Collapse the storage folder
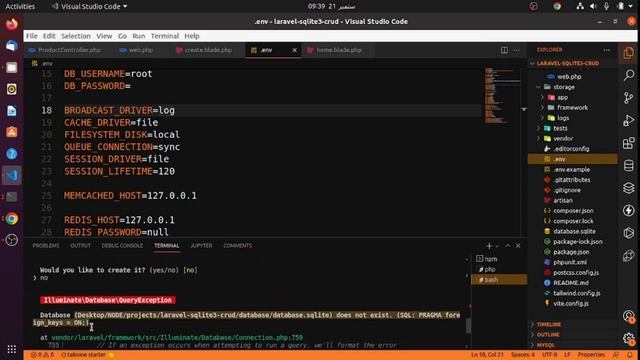The image size is (640, 360). tap(538, 87)
